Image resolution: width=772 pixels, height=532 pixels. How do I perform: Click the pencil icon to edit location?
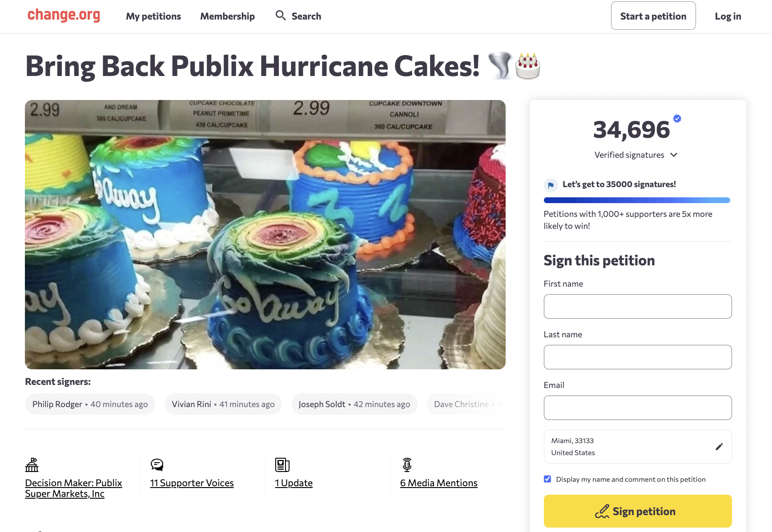pyautogui.click(x=719, y=447)
